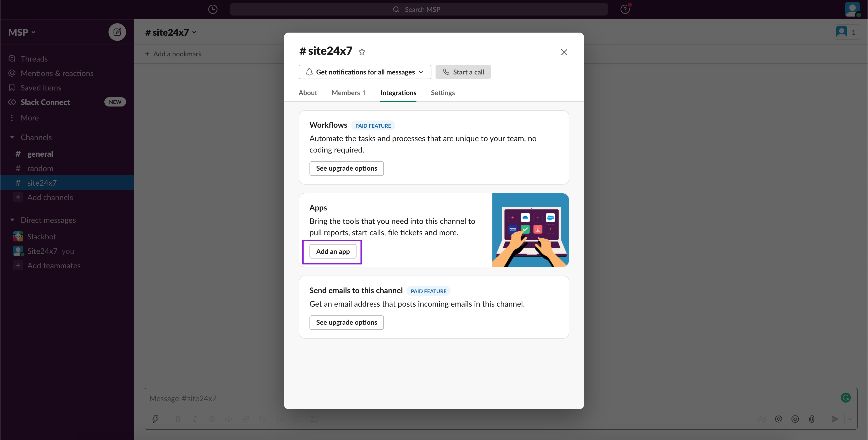Switch to the Settings tab
The width and height of the screenshot is (868, 440).
coord(443,93)
